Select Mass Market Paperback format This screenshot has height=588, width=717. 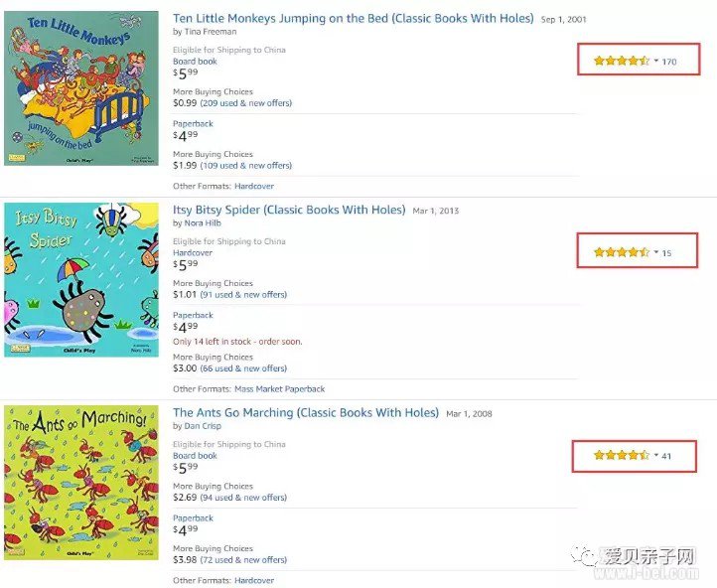(x=279, y=389)
